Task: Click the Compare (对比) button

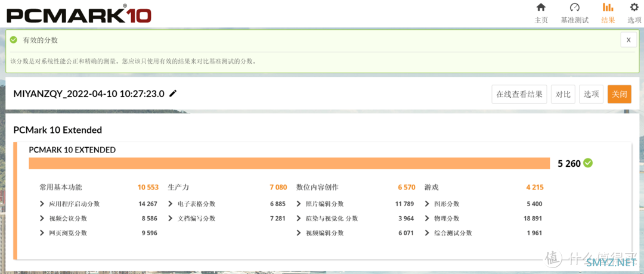Action: 563,94
